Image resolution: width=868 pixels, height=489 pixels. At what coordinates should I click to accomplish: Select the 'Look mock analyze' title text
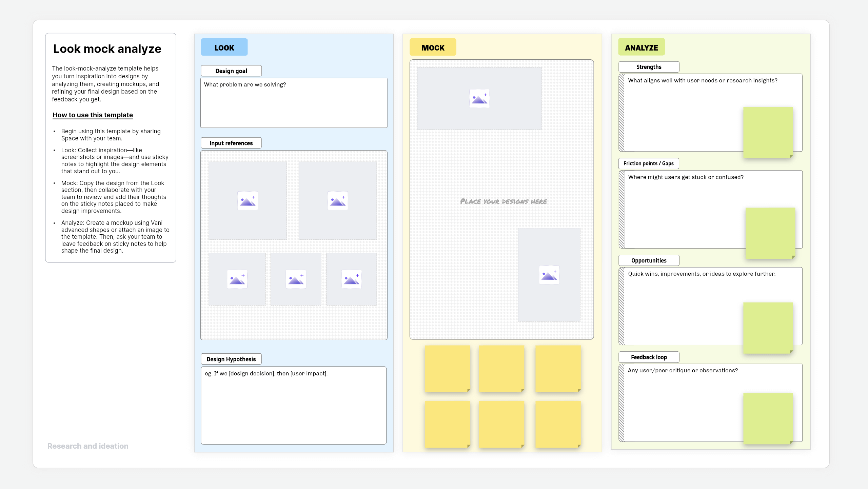107,49
